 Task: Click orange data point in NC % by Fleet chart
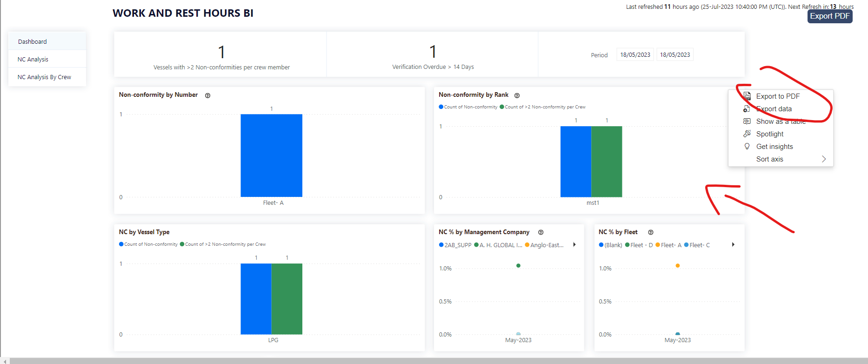[678, 266]
